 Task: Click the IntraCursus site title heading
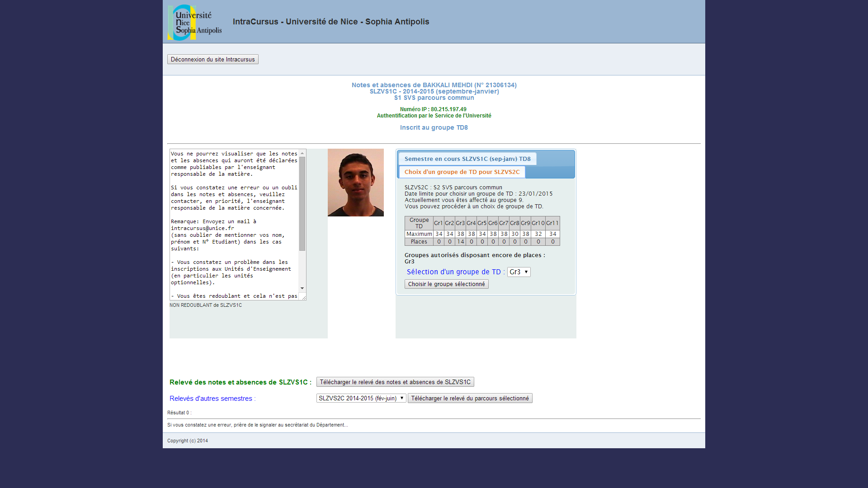click(331, 21)
